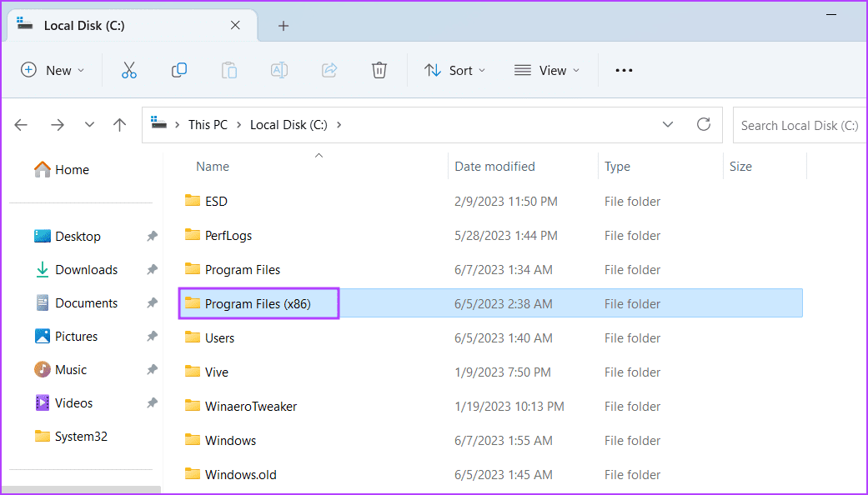Expand chevron after Local Disk (C:) breadcrumb
The width and height of the screenshot is (868, 495).
pyautogui.click(x=339, y=125)
